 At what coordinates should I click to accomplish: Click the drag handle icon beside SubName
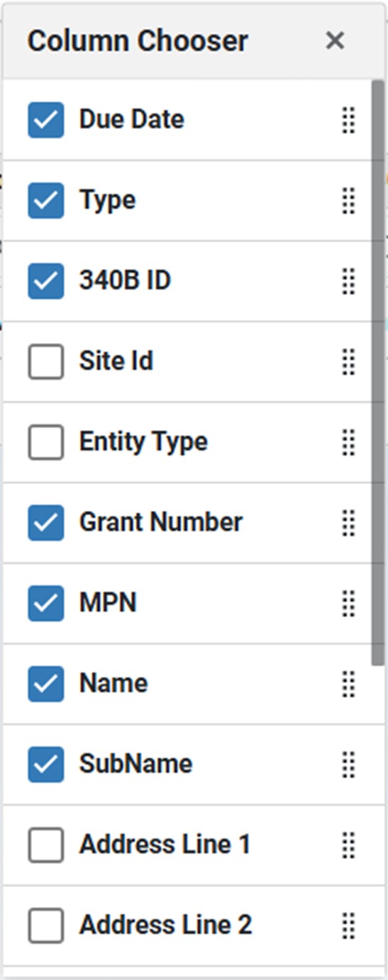click(x=348, y=765)
